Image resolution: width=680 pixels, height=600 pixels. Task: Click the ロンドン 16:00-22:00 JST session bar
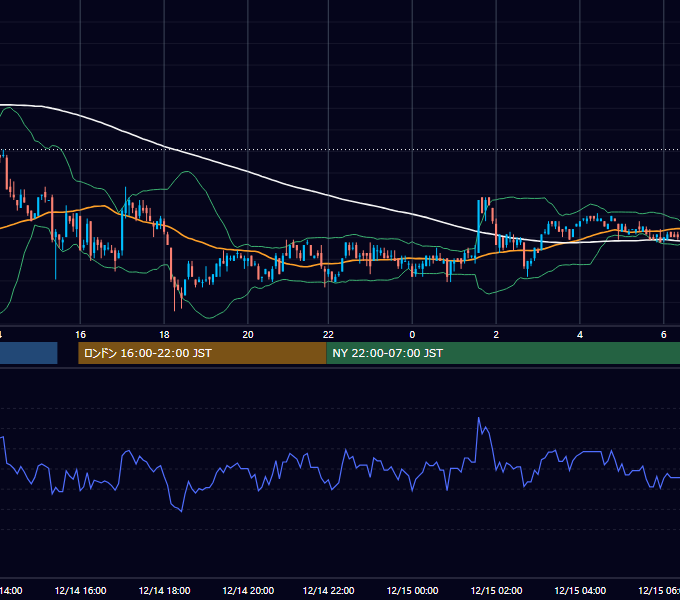pos(202,353)
